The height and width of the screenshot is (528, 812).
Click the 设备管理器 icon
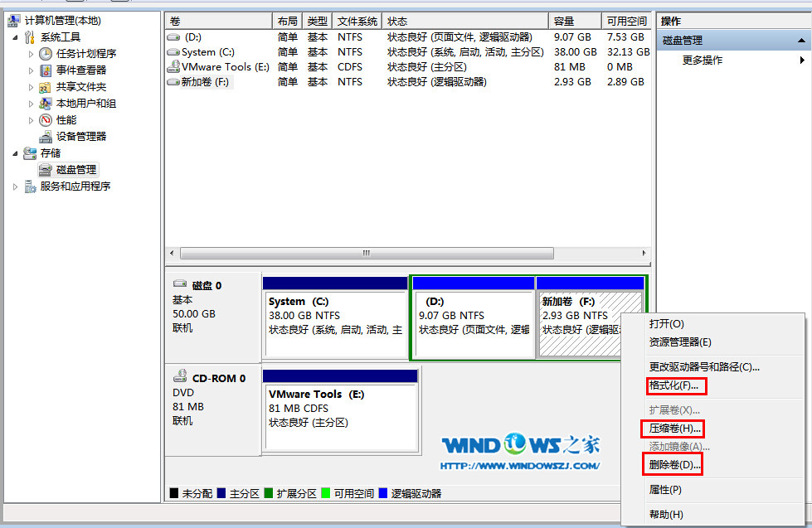coord(46,137)
